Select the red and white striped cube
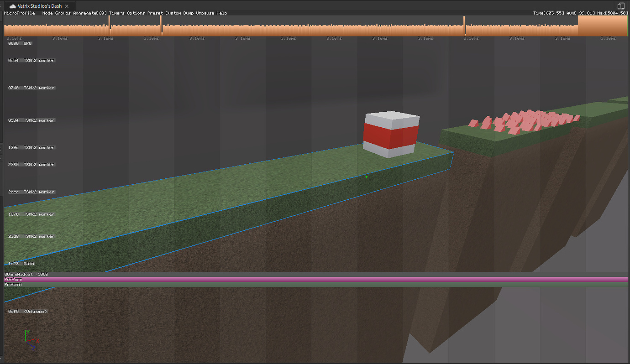The width and height of the screenshot is (630, 364). (391, 134)
